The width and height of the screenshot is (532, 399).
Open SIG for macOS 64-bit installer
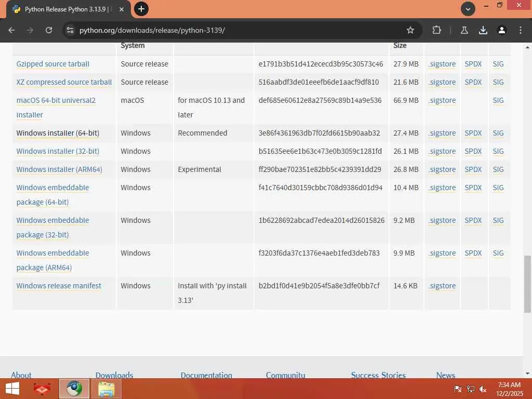click(498, 100)
